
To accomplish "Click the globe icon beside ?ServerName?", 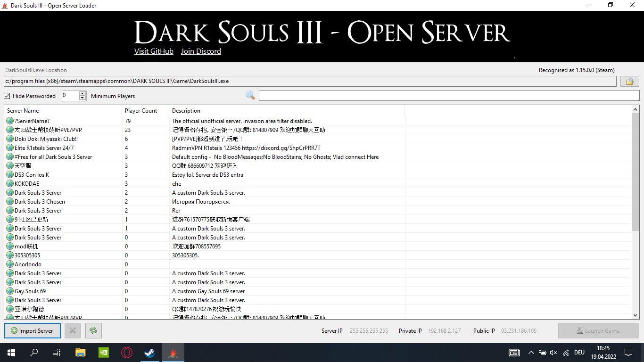I will point(10,121).
